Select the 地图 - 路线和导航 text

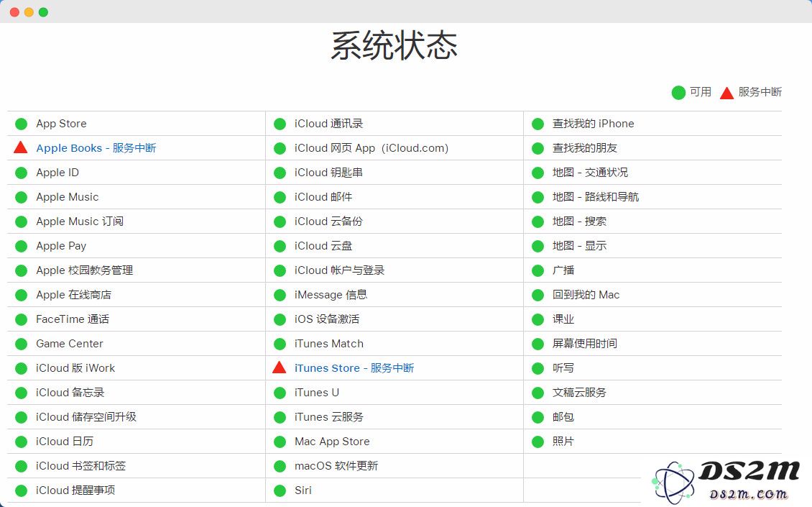(596, 196)
